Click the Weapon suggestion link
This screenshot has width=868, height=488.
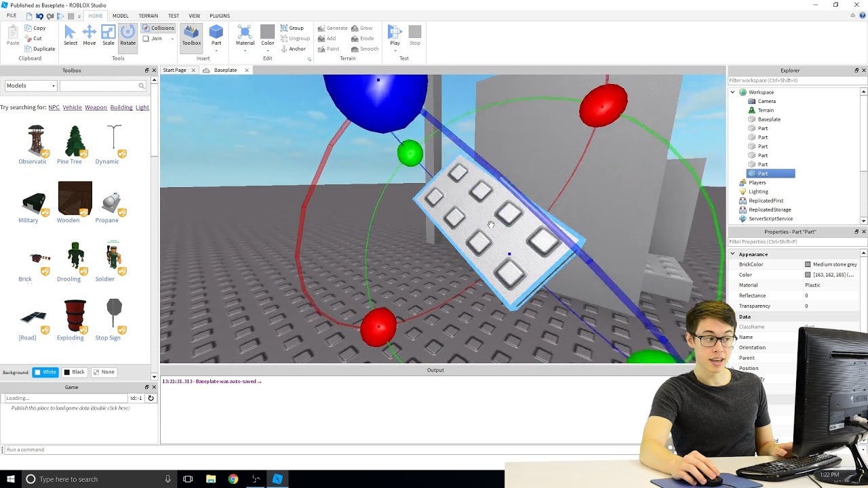(x=96, y=107)
